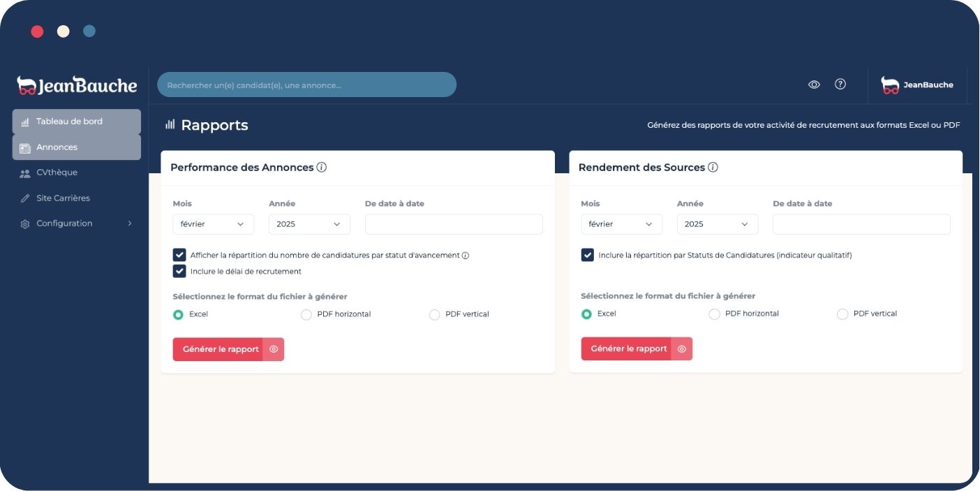This screenshot has height=491, width=980.
Task: Toggle Afficher la répartition du nombre checkbox
Action: click(x=179, y=255)
